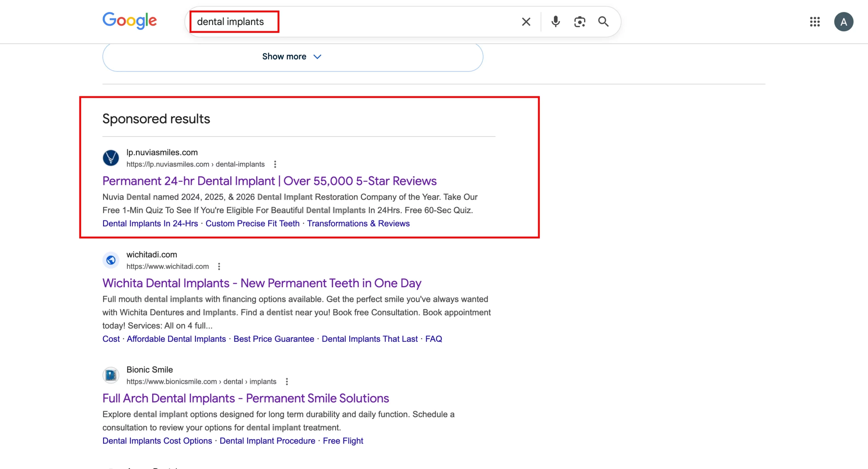Open the Google apps grid

815,22
